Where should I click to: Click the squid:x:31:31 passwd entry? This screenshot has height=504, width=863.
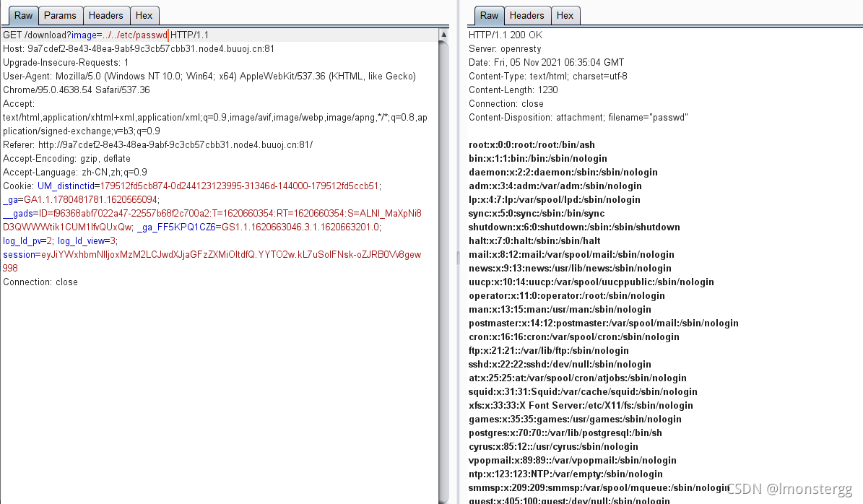583,393
